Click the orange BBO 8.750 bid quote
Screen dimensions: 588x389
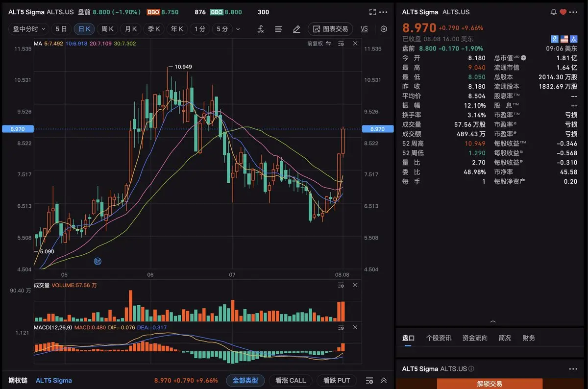(x=163, y=12)
